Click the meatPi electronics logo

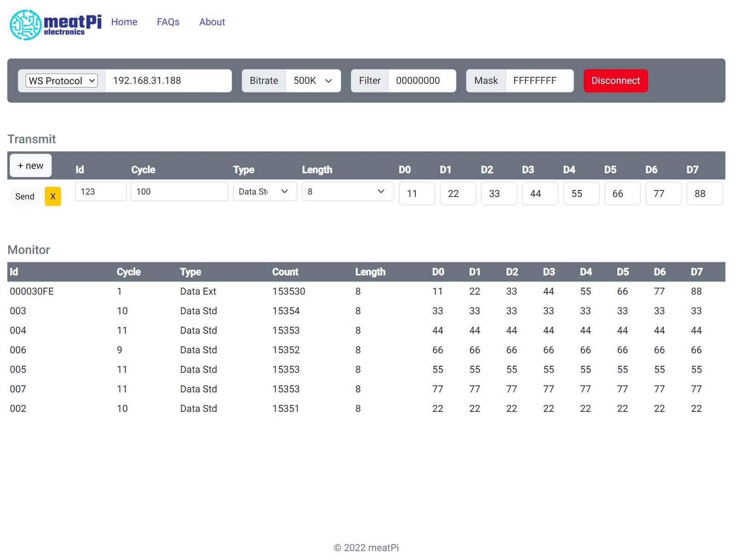tap(55, 24)
